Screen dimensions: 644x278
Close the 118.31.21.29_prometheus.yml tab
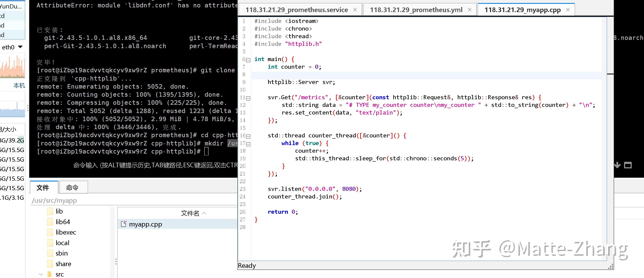pos(469,10)
